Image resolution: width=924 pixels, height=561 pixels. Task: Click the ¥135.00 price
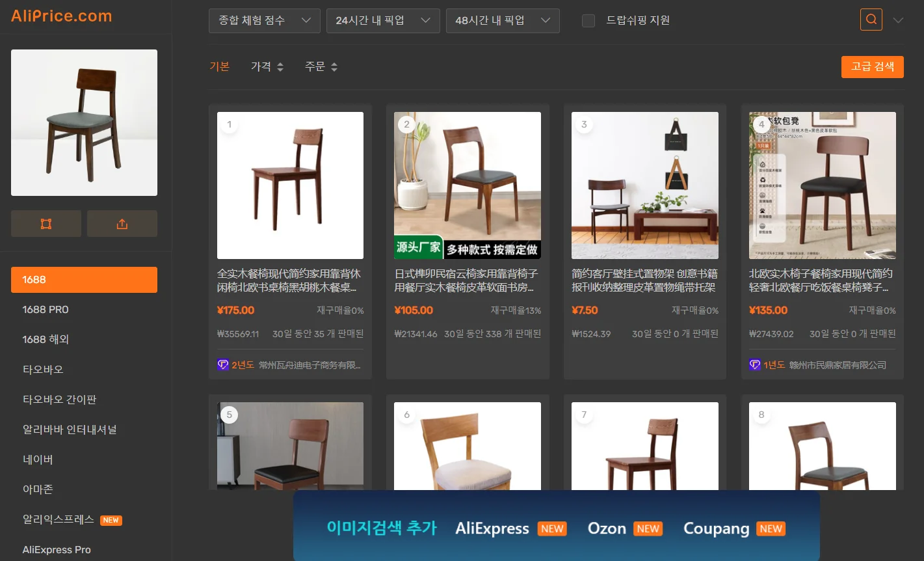[769, 310]
